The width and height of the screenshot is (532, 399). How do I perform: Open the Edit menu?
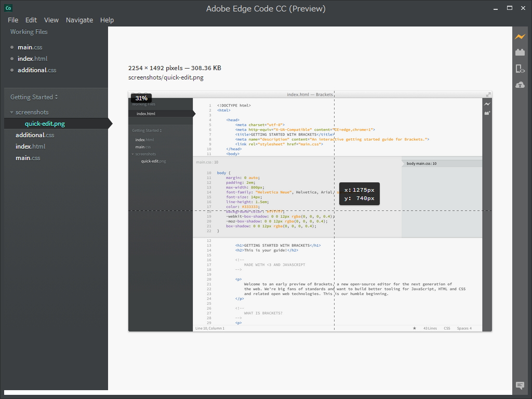tap(31, 20)
